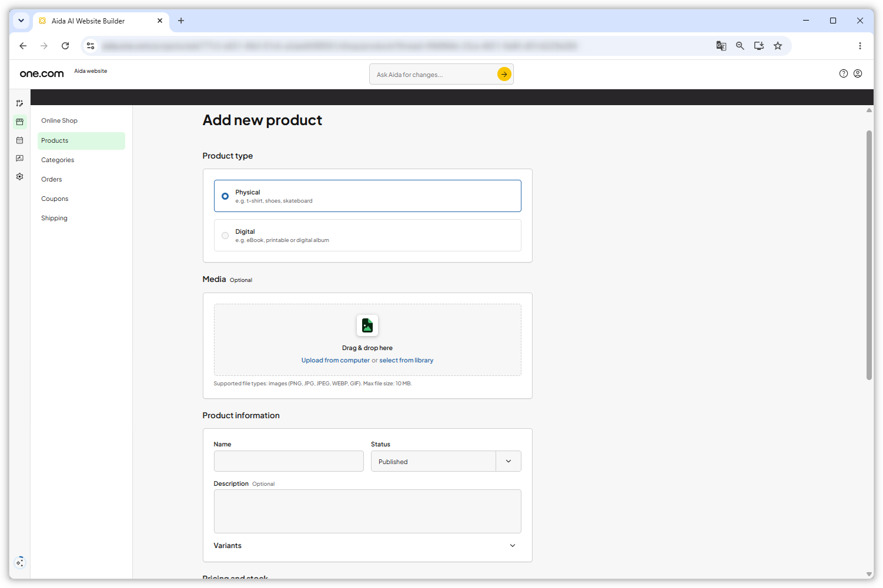Click the product Name field
Image resolution: width=883 pixels, height=588 pixels.
(289, 461)
